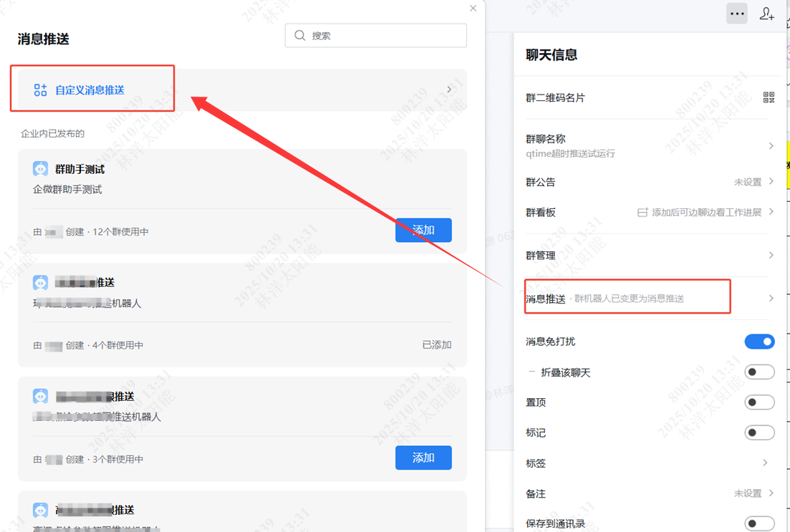Viewport: 790px width, 532px height.
Task: Expand the 备注 chevron
Action: pyautogui.click(x=771, y=493)
